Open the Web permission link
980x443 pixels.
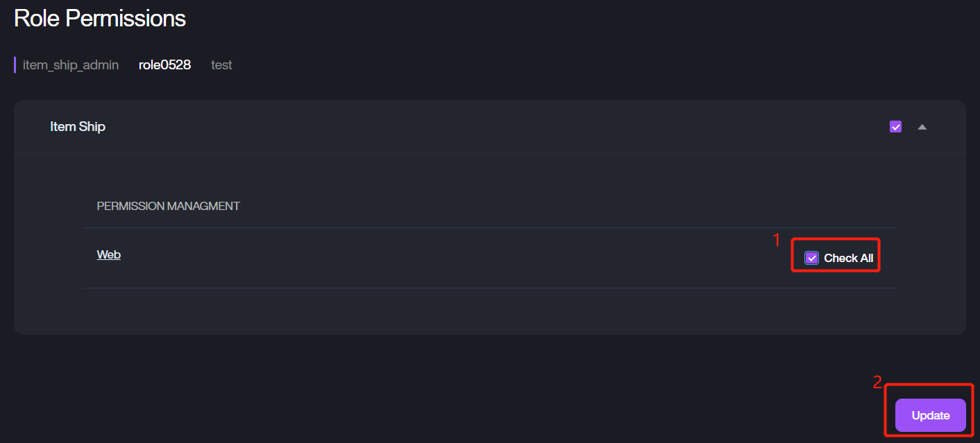point(108,254)
